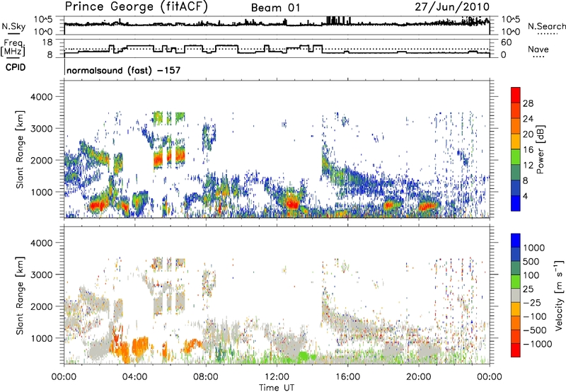Viewport: 566px width, 392px height.
Task: Click the power colorbar value '4'
Action: pos(526,196)
